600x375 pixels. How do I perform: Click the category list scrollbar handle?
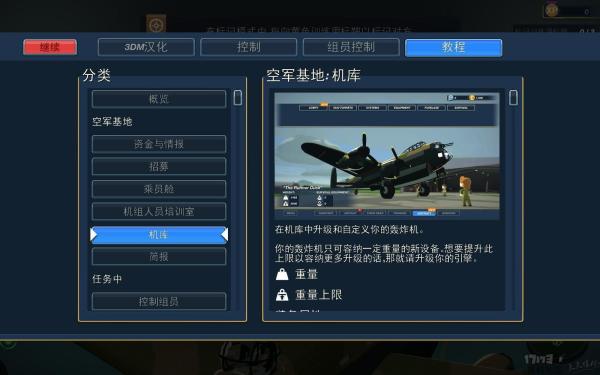click(238, 98)
